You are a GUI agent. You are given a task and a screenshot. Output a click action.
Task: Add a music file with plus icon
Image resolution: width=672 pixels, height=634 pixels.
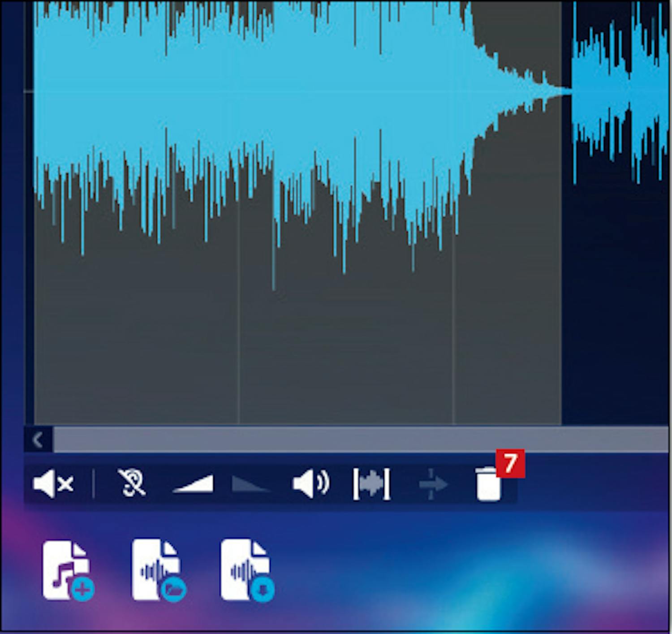tap(68, 570)
